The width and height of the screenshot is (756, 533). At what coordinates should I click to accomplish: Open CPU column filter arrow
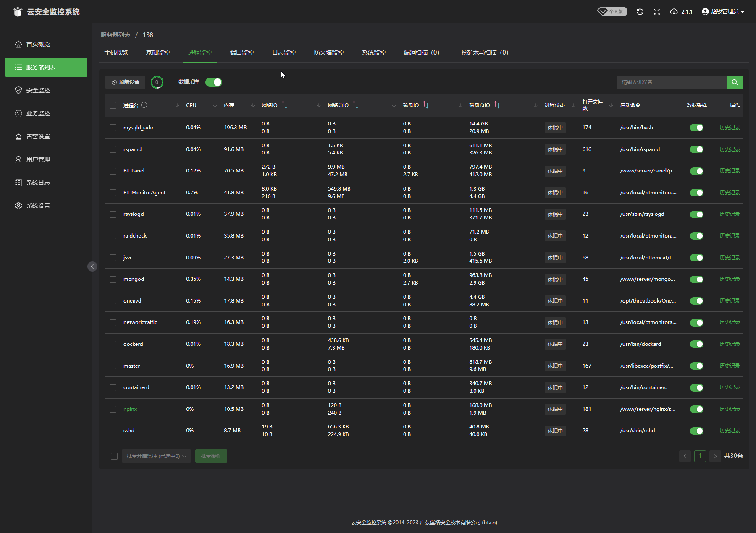(215, 105)
